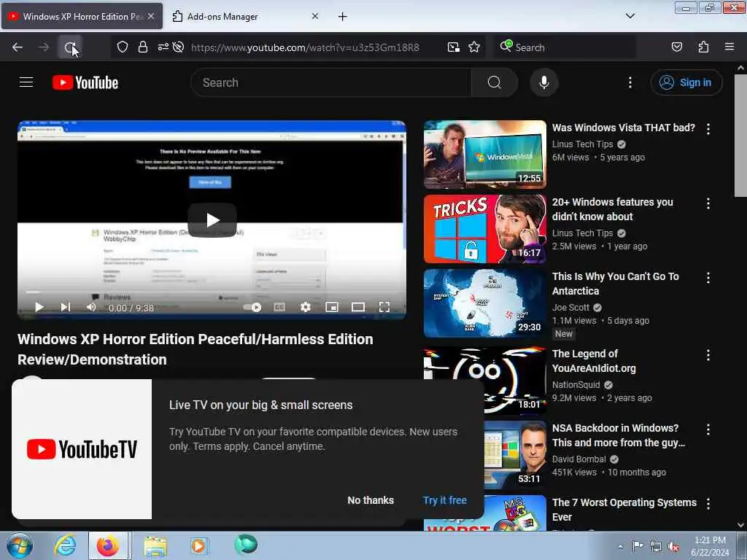Open site permissions icon in address bar
This screenshot has height=560, width=747.
click(x=163, y=47)
